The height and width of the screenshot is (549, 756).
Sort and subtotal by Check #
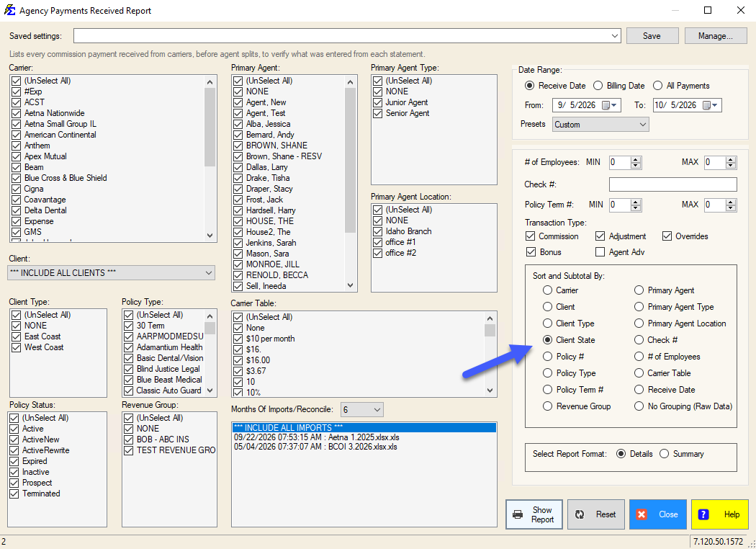656,339
